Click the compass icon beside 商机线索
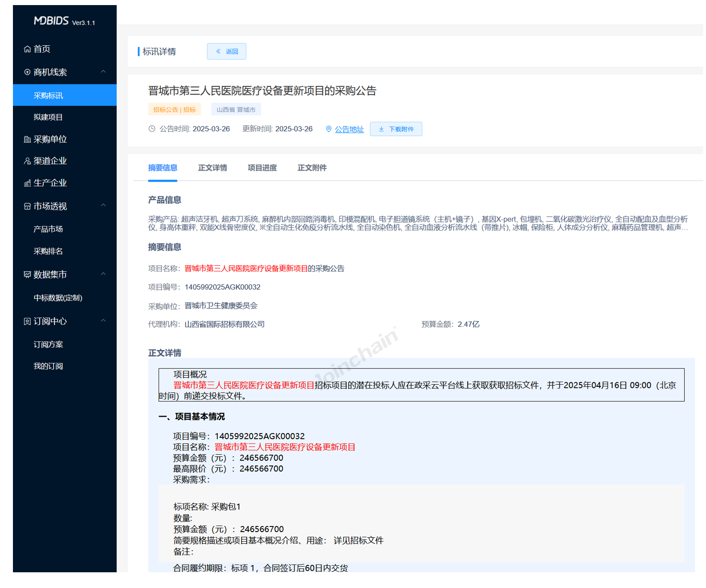 pos(27,72)
